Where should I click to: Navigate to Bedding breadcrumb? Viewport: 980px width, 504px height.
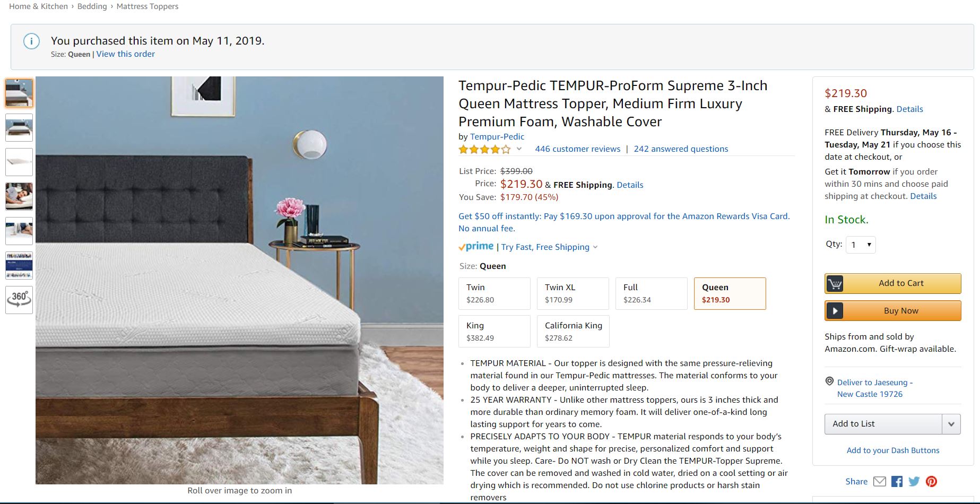(x=92, y=6)
